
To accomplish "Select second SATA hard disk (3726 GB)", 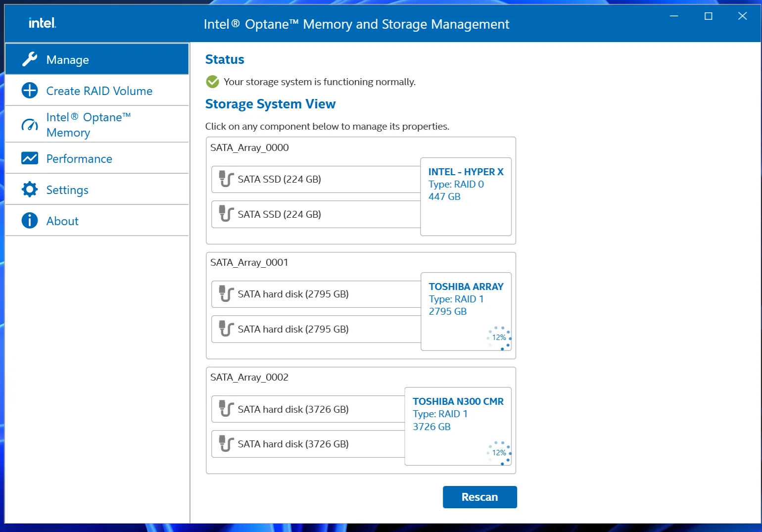I will (x=308, y=444).
